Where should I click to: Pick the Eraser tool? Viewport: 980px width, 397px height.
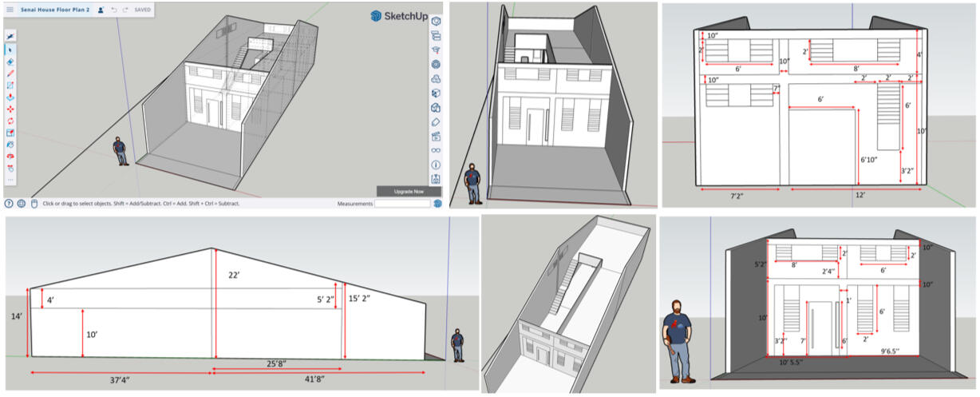(x=10, y=61)
